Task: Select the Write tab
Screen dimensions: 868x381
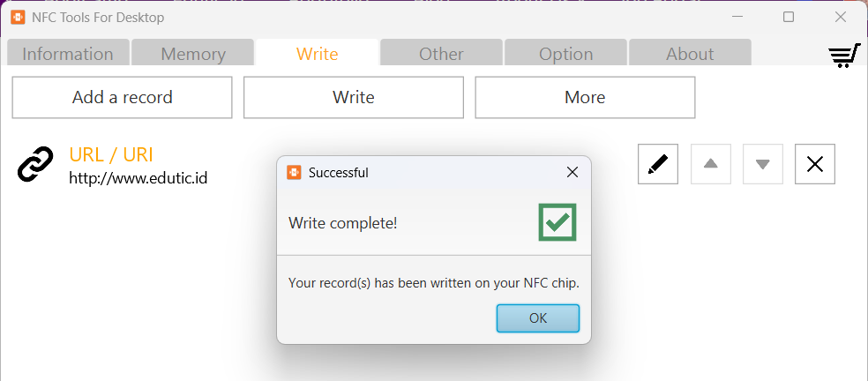Action: [318, 54]
